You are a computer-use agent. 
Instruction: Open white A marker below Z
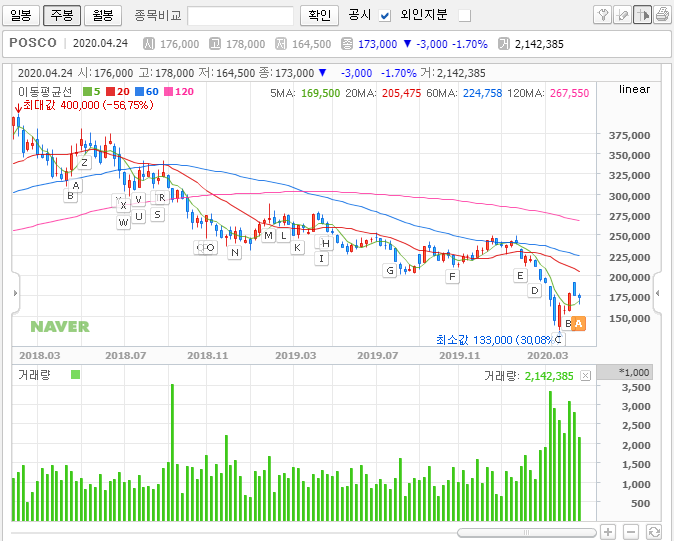pyautogui.click(x=76, y=186)
